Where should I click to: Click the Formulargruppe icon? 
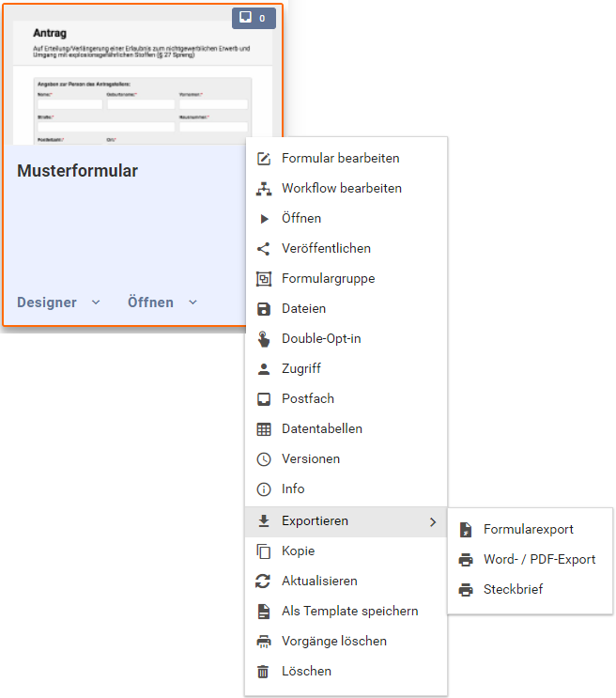[x=264, y=279]
